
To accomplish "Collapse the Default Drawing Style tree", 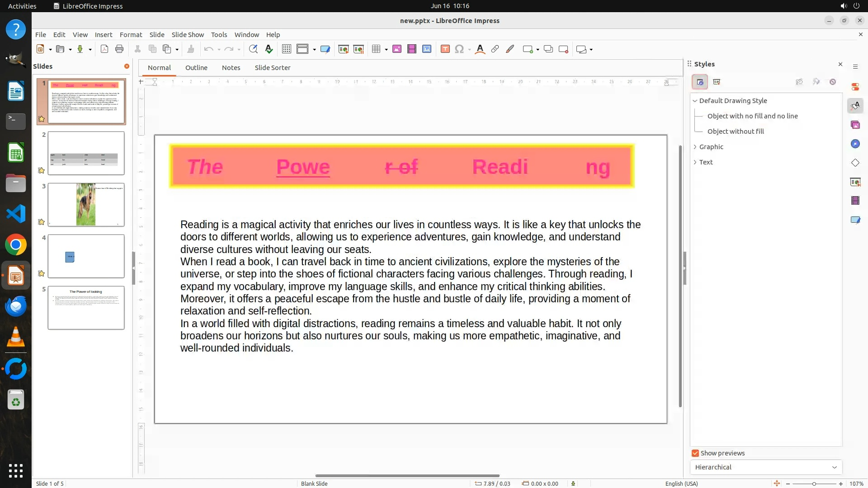I will pos(695,101).
